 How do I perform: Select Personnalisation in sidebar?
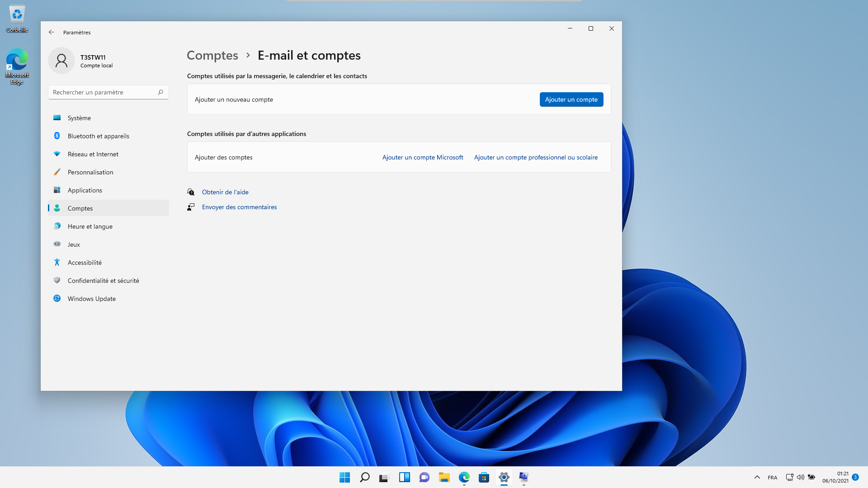click(90, 172)
